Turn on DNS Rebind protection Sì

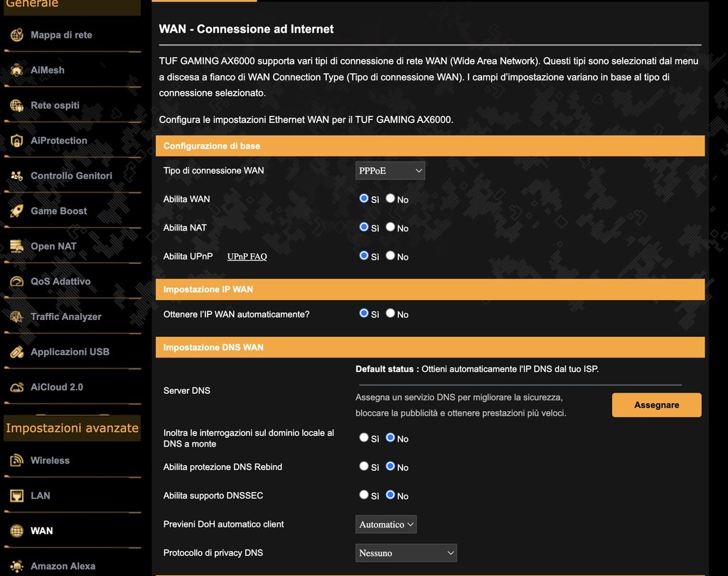coord(364,466)
